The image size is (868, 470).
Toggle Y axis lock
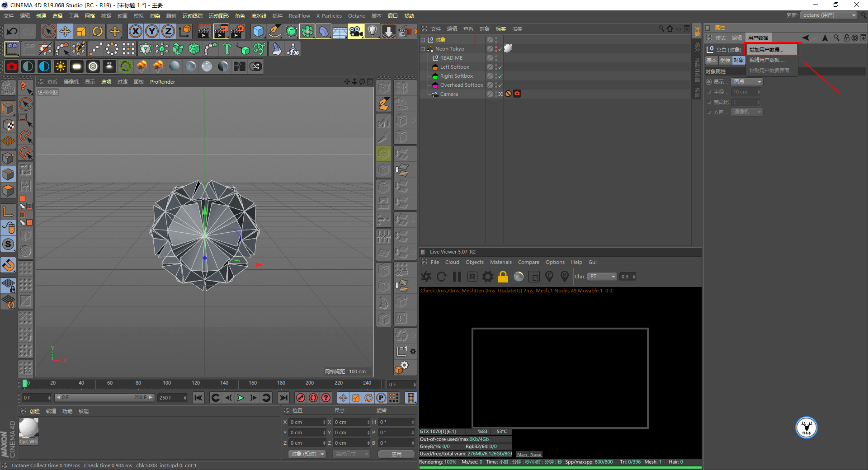(151, 31)
